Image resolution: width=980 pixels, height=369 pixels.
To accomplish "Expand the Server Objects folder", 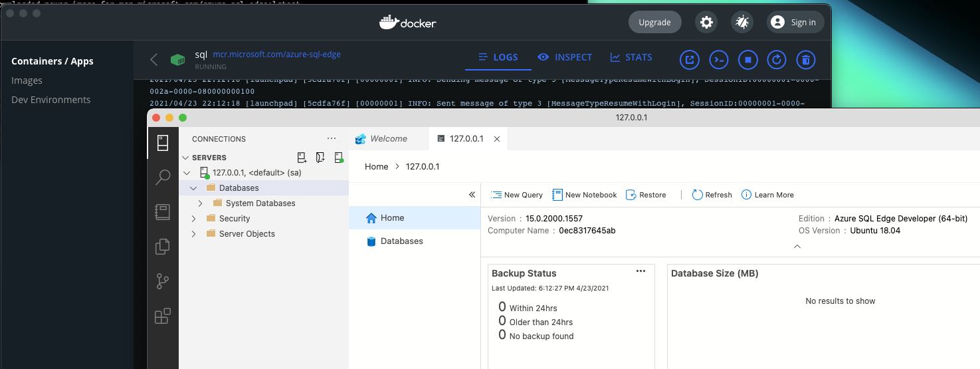I will (193, 234).
